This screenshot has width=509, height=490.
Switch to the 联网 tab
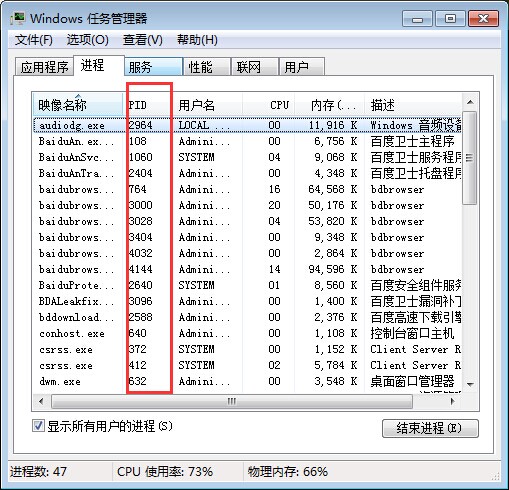click(x=255, y=67)
